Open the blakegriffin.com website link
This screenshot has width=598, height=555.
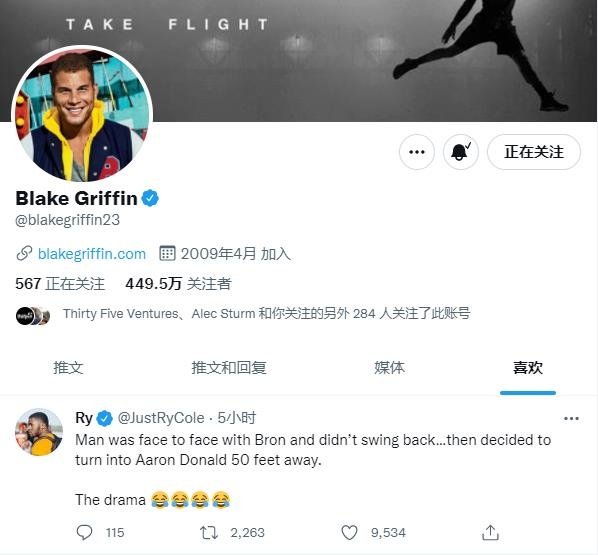tap(92, 254)
